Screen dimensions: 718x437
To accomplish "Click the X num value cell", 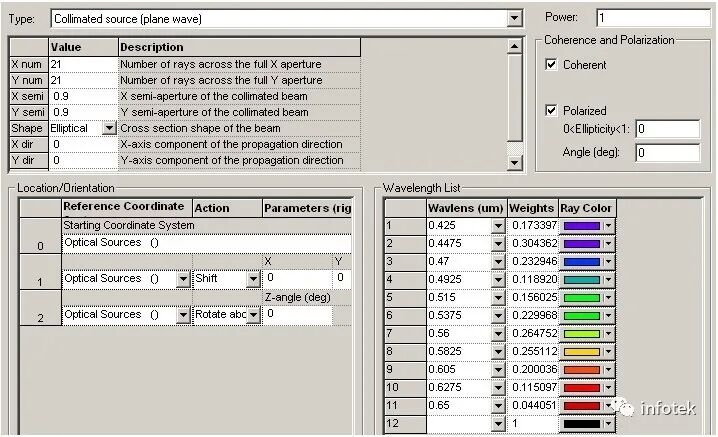I will click(x=83, y=64).
